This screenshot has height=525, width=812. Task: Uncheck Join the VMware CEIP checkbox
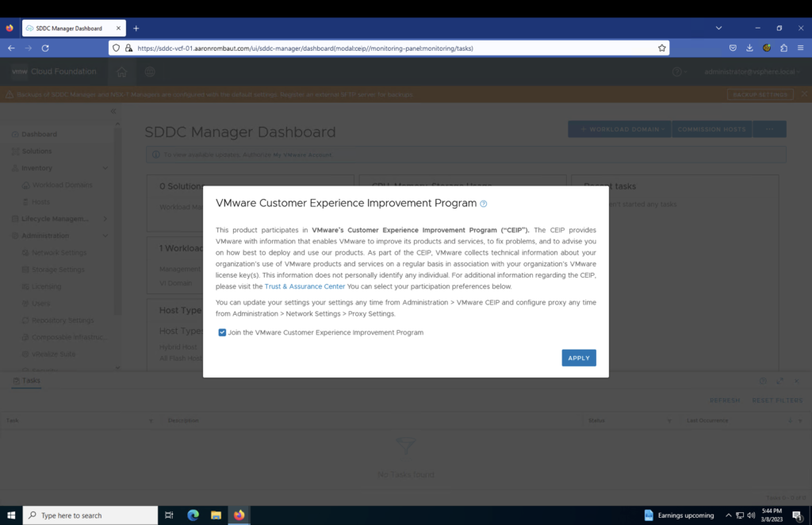222,333
